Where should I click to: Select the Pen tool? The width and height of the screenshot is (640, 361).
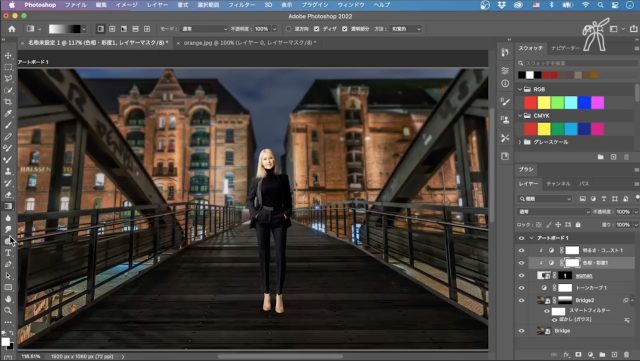pos(8,264)
